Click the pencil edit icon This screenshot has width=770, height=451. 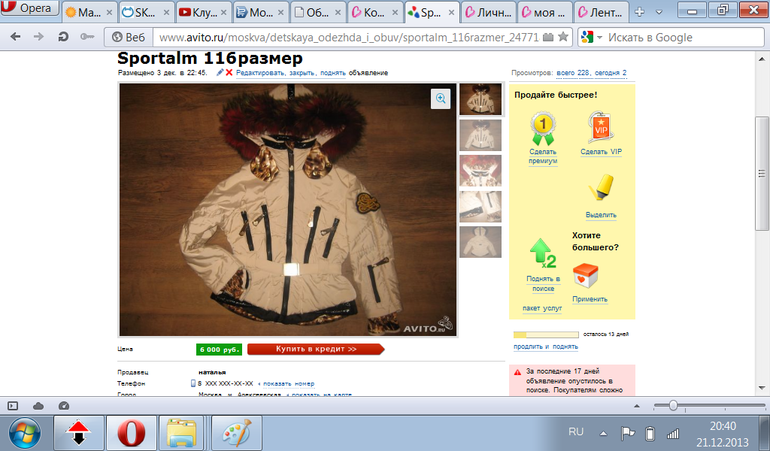tap(220, 73)
